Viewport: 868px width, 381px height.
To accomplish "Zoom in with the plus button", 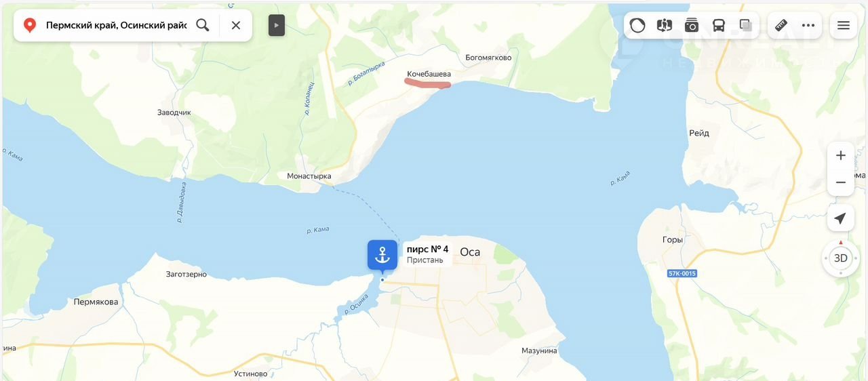I will 841,155.
